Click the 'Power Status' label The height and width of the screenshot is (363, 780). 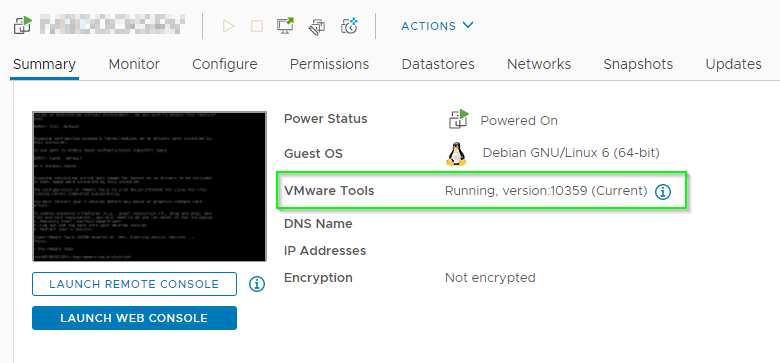[325, 119]
